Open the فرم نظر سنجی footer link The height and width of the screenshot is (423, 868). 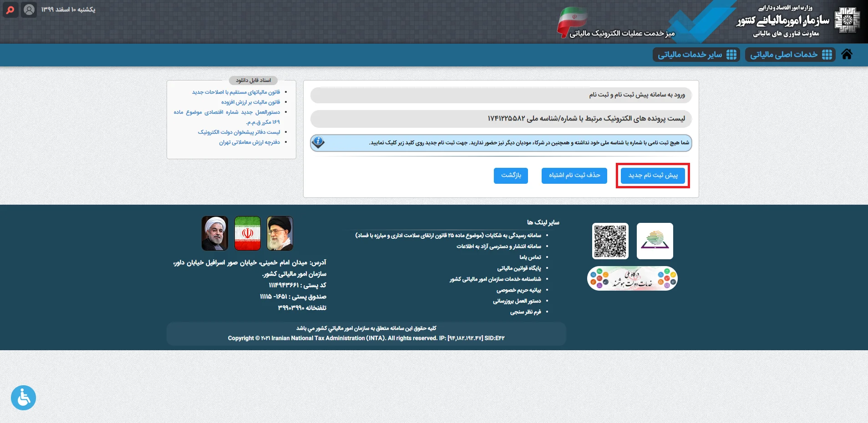point(525,312)
